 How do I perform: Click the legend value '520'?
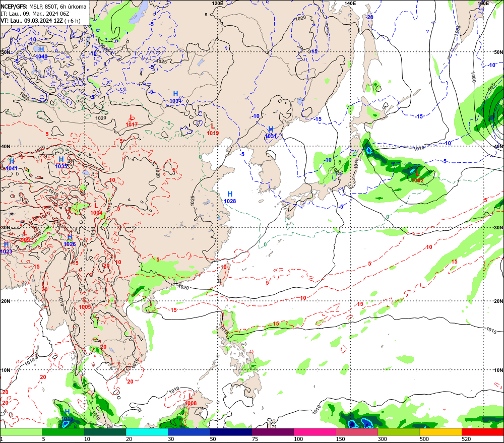coord(466,439)
